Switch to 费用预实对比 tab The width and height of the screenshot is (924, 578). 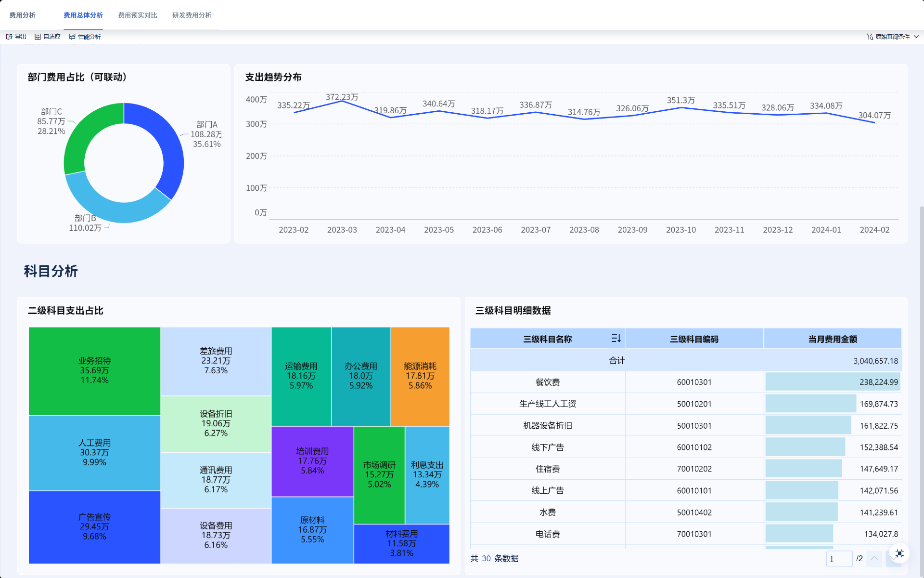coord(138,15)
